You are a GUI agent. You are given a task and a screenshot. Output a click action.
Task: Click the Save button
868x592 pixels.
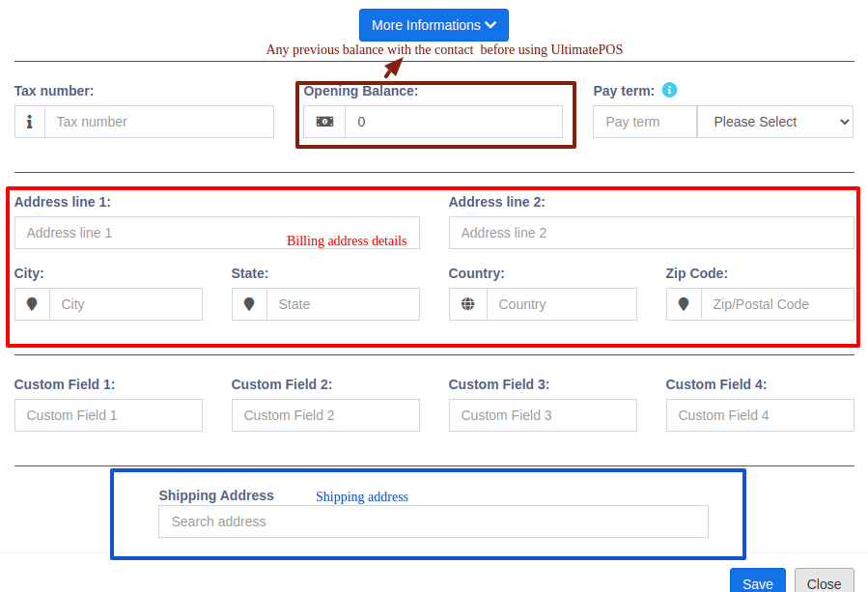(x=757, y=584)
